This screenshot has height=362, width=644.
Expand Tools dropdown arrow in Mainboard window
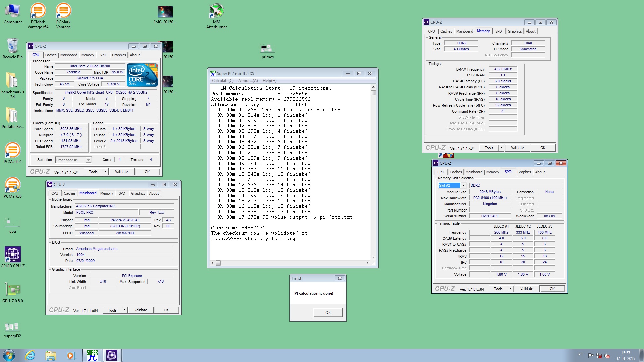pyautogui.click(x=124, y=310)
